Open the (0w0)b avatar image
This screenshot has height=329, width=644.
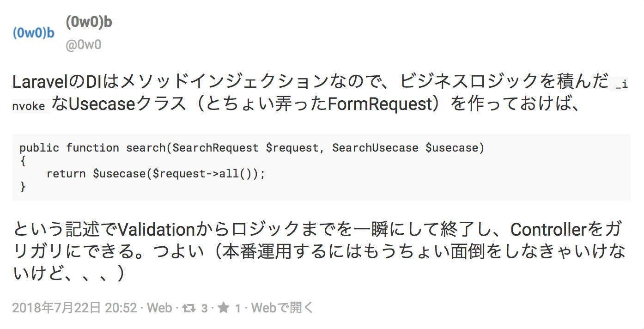(34, 33)
